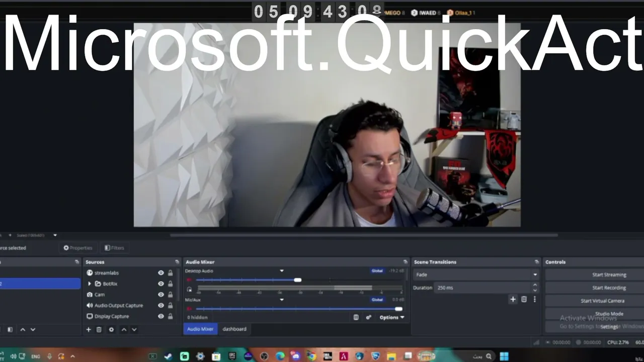
Task: Switch to the Audio Mixer tab
Action: tap(200, 329)
